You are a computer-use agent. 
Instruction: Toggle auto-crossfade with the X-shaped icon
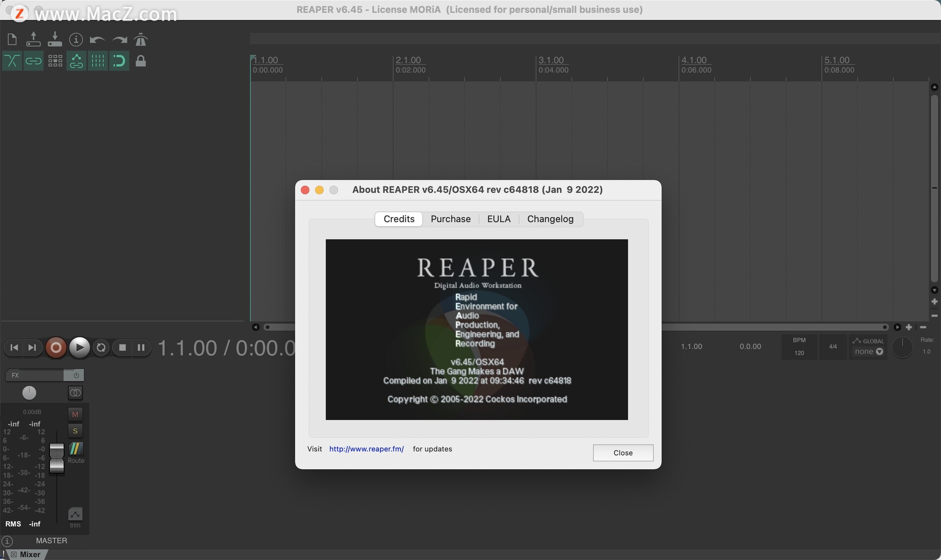point(12,61)
